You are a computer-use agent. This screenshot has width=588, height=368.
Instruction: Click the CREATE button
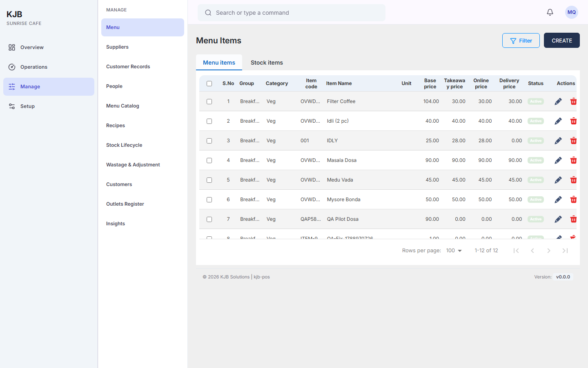[561, 40]
